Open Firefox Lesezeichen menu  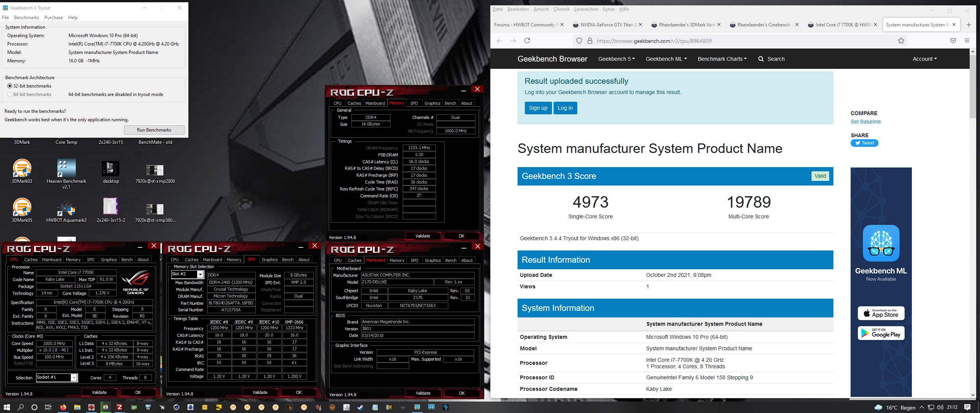click(586, 9)
